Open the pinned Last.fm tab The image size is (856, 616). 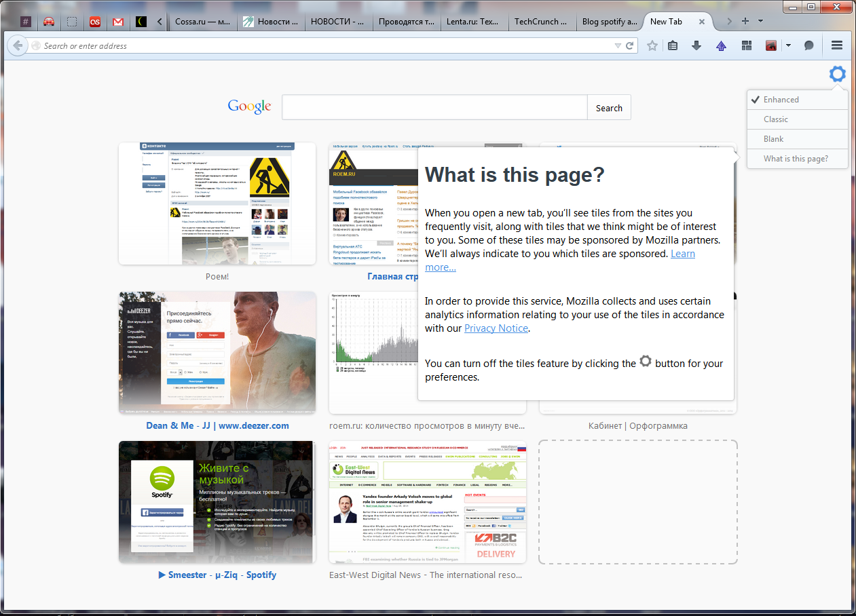pyautogui.click(x=95, y=22)
